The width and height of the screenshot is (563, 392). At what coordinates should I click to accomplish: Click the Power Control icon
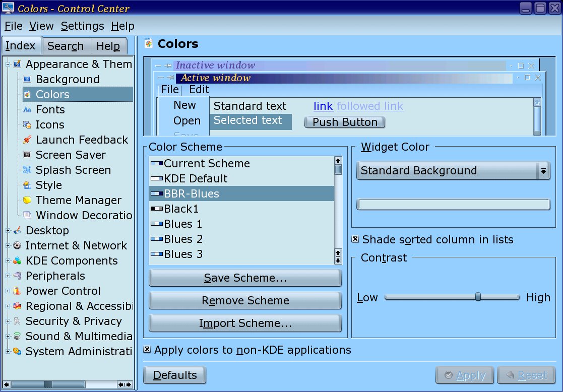pos(17,291)
